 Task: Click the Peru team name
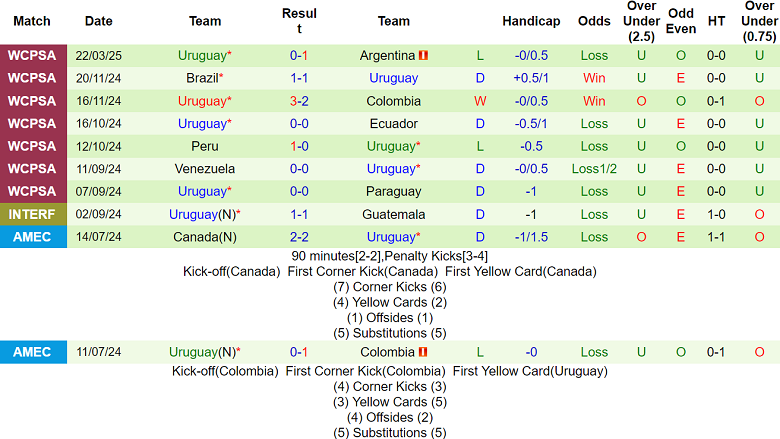pyautogui.click(x=204, y=146)
